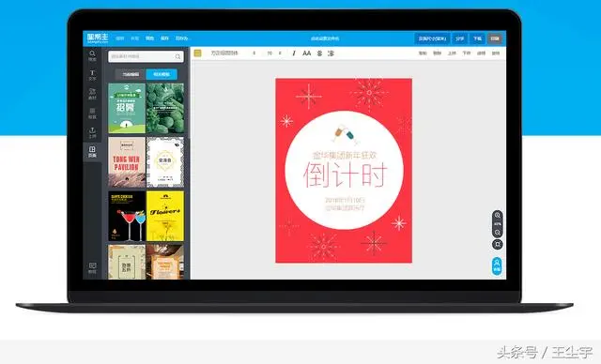Open text alignment options icon
The height and width of the screenshot is (364, 601).
tap(319, 53)
